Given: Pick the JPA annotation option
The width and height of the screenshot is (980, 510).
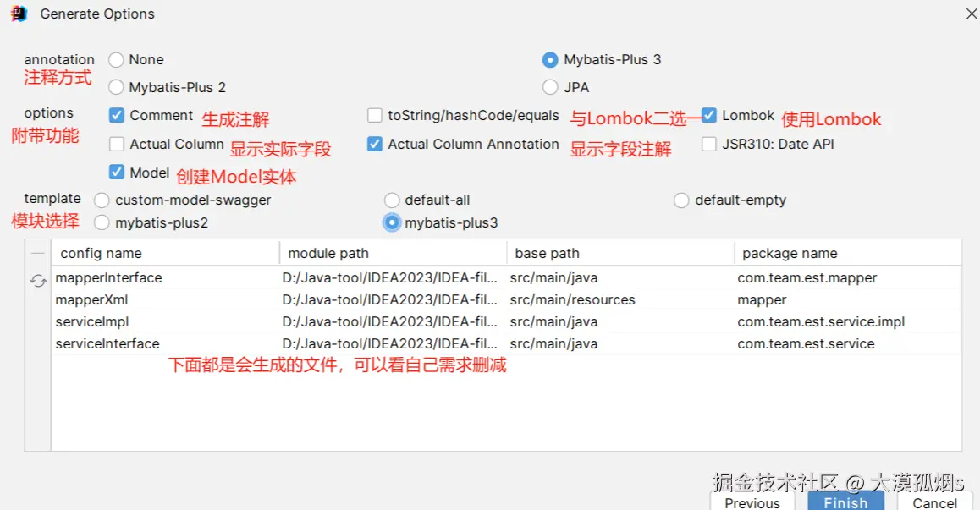Looking at the screenshot, I should pos(550,87).
